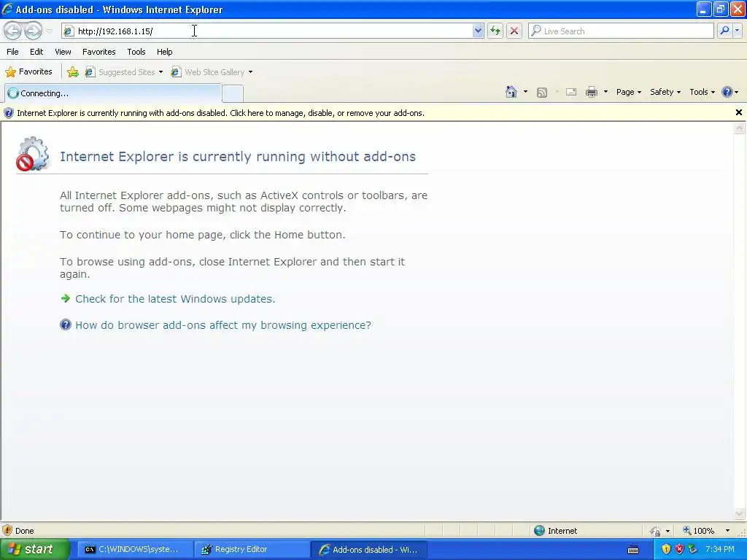Viewport: 747px width, 560px height.
Task: Open the Tools menu in menu bar
Action: pos(136,52)
